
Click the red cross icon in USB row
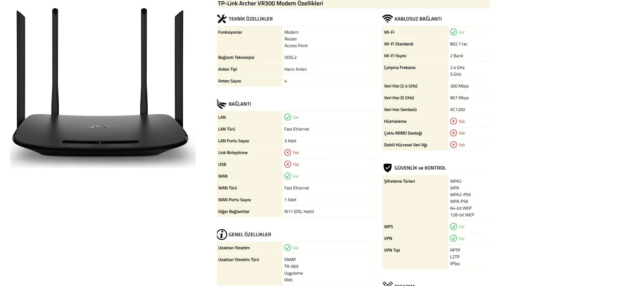pos(288,164)
